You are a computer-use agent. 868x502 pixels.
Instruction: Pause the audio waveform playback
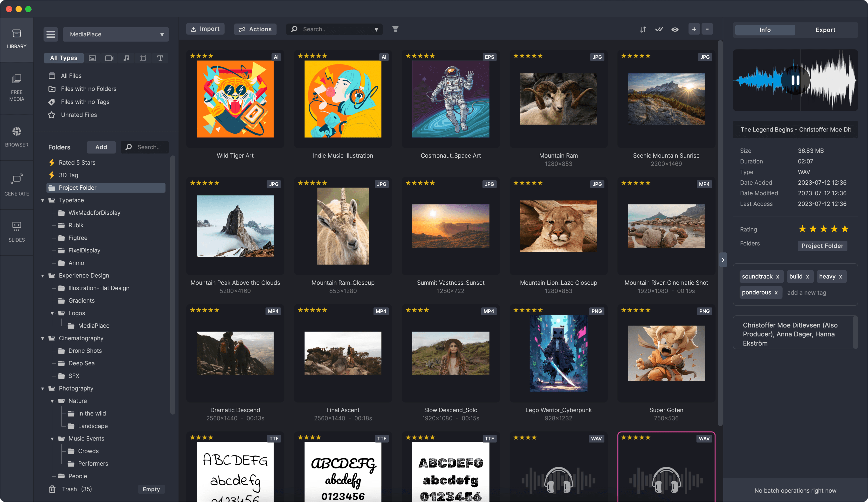coord(795,80)
